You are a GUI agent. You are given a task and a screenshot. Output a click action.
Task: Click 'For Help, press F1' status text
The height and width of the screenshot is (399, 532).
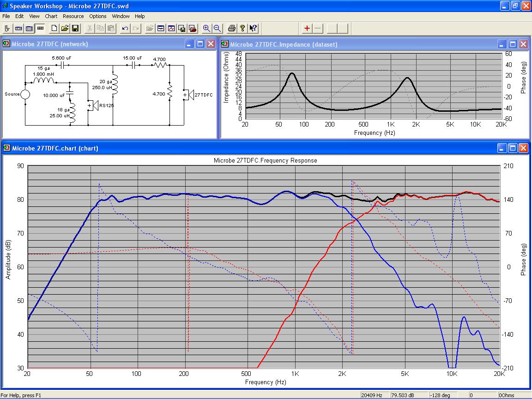point(21,395)
